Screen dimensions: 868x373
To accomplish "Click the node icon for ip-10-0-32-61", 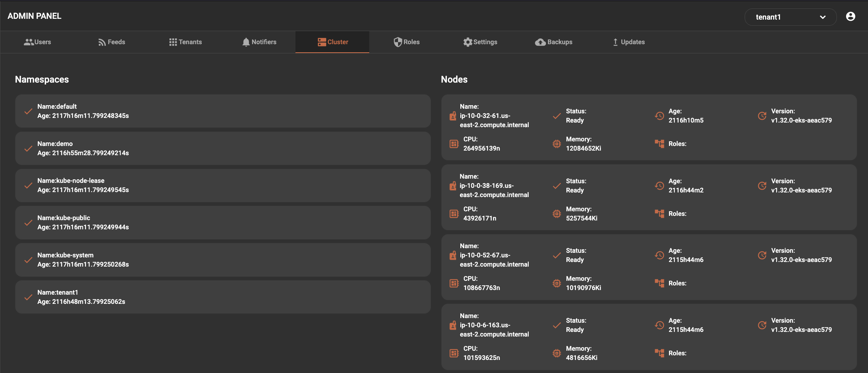I will [x=453, y=116].
